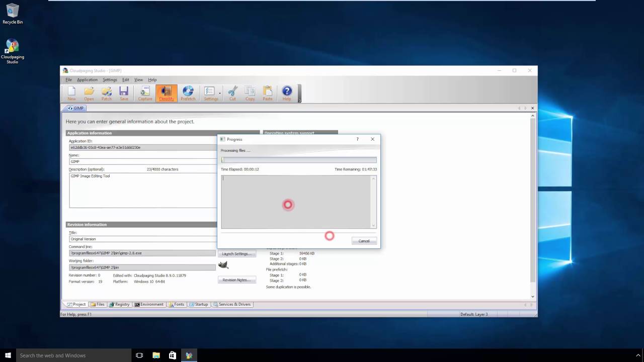Image resolution: width=644 pixels, height=362 pixels.
Task: Start the Capture tool
Action: pyautogui.click(x=145, y=93)
